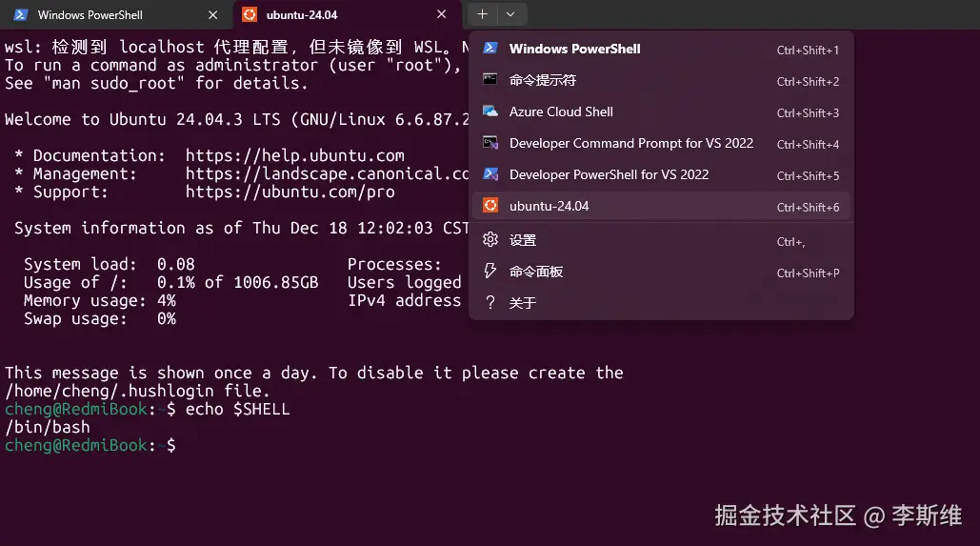Click the PowerShell icon on the first tab
The image size is (980, 546).
[x=21, y=14]
